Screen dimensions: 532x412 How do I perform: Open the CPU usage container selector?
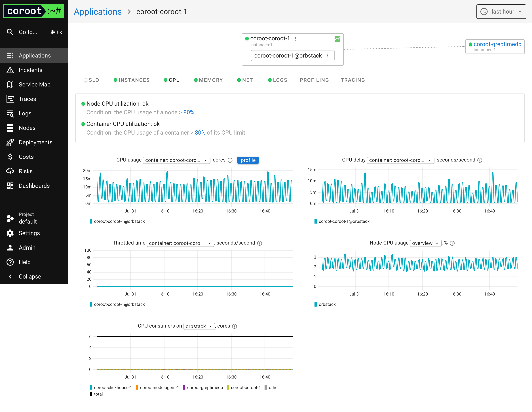(x=176, y=160)
